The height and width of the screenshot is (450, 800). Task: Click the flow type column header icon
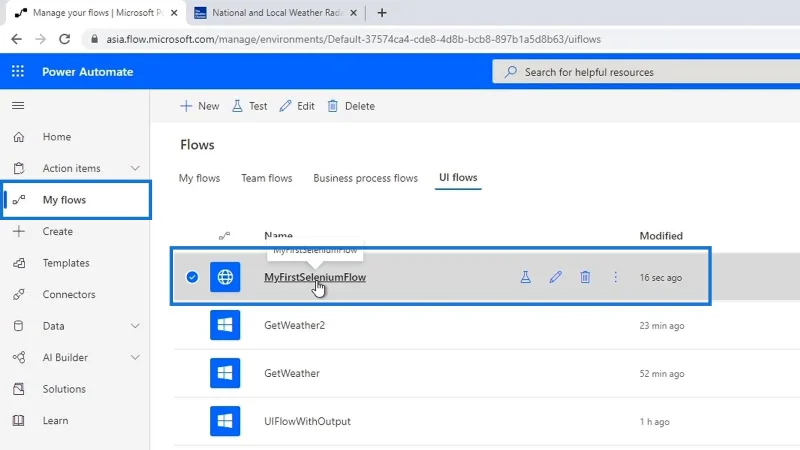pyautogui.click(x=224, y=236)
